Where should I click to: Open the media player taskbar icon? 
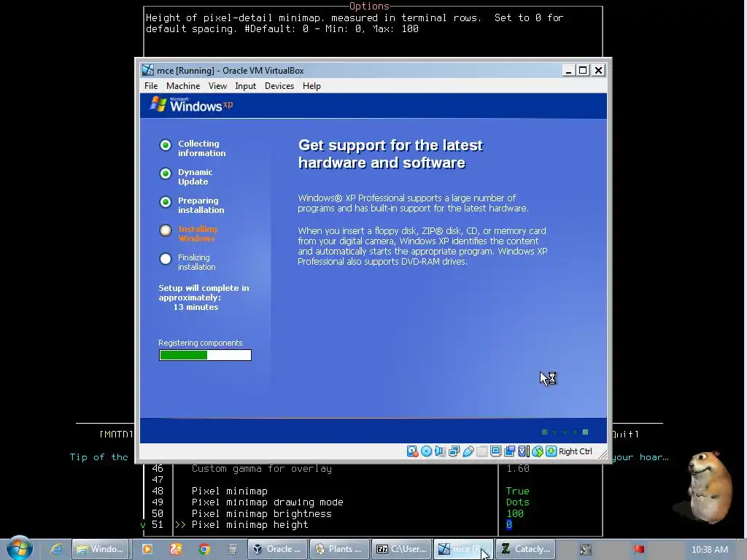pos(147,549)
